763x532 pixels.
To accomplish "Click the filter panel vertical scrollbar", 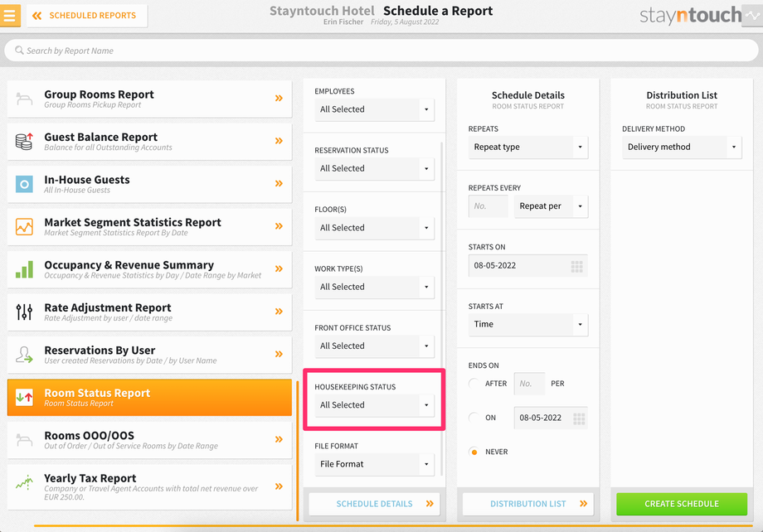I will (442, 309).
